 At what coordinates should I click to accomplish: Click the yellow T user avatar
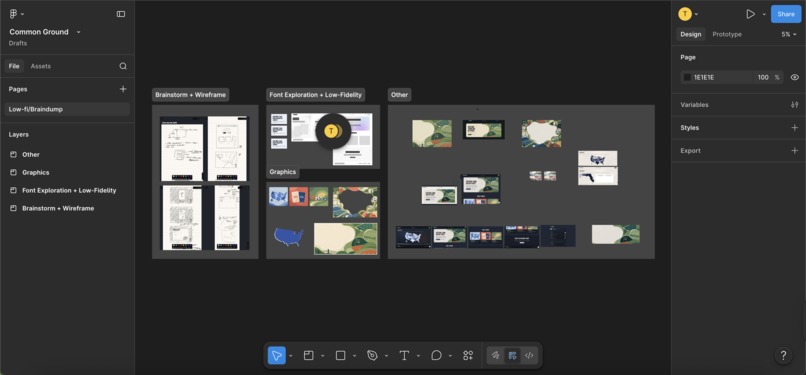pyautogui.click(x=685, y=14)
